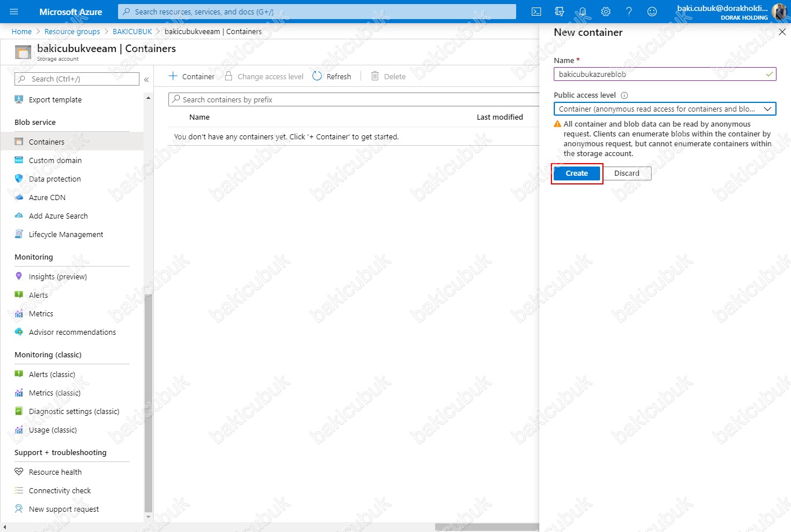Click the Notifications bell icon
The image size is (791, 532).
[583, 12]
